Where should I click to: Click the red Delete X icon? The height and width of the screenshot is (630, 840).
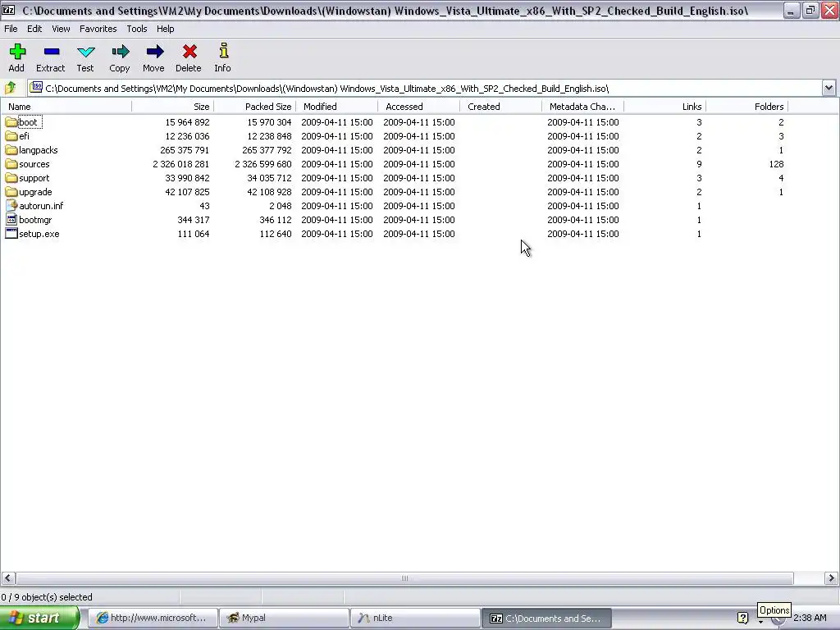pyautogui.click(x=189, y=52)
